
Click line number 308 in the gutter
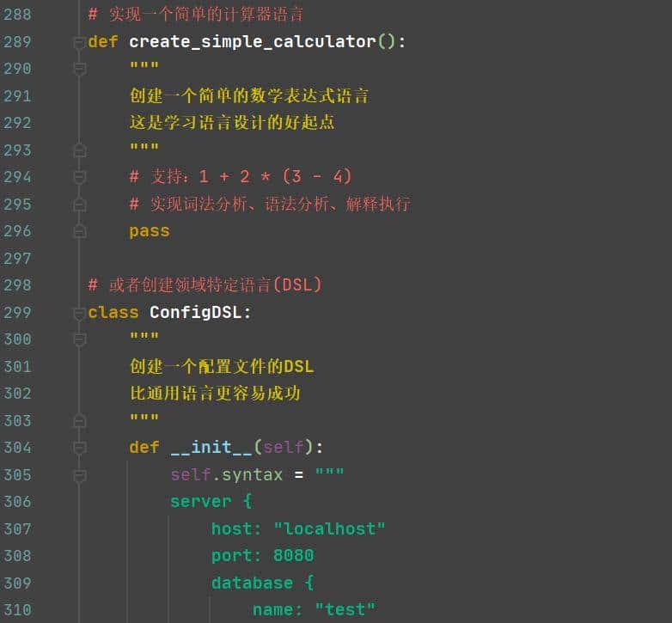17,556
